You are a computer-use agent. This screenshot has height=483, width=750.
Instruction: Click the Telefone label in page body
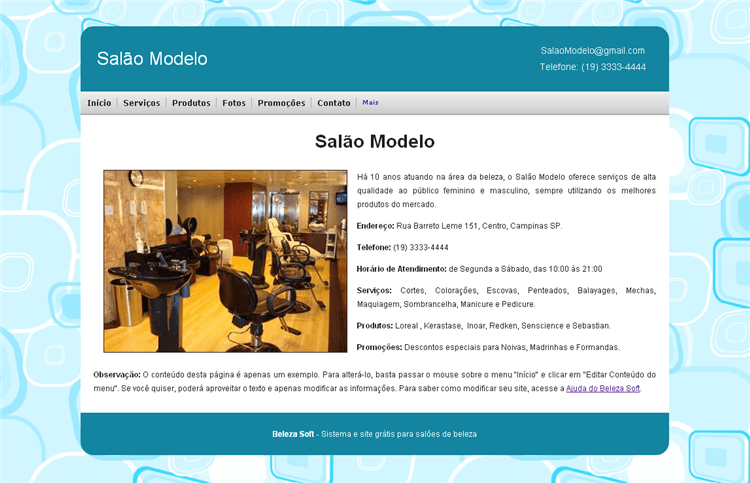[x=374, y=247]
